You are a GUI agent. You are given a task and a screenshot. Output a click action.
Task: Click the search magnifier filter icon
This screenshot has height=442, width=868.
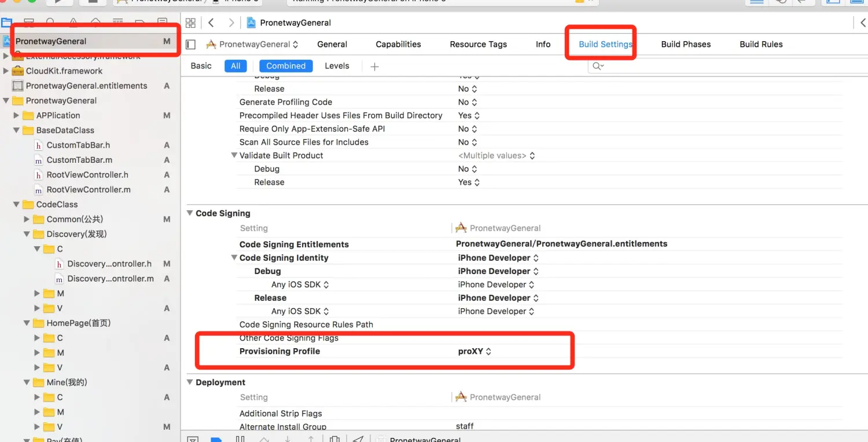[598, 66]
